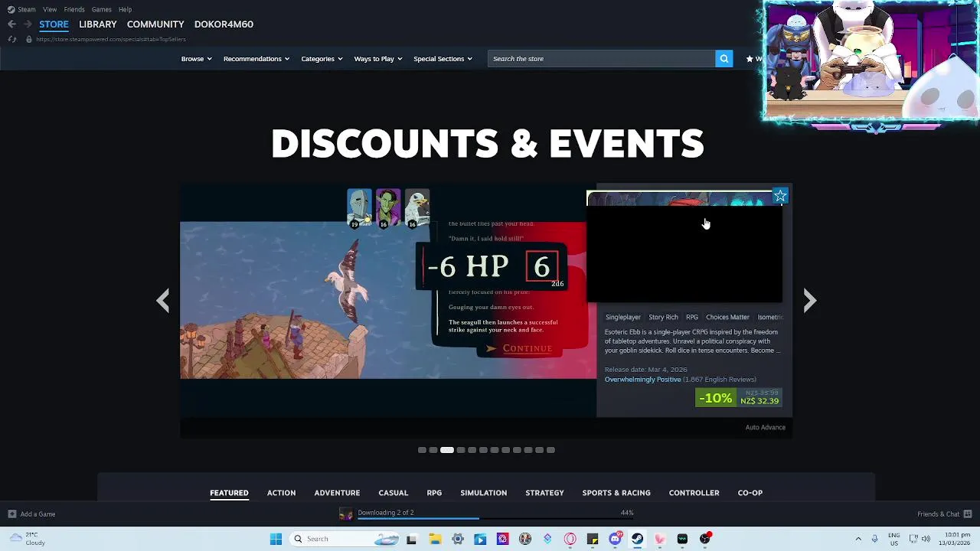Viewport: 980px width, 551px height.
Task: Open the Overwhelmingly Positive reviews link
Action: point(642,380)
